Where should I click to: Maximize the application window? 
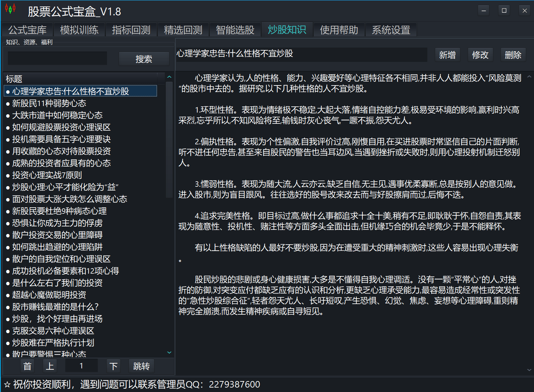(x=504, y=11)
